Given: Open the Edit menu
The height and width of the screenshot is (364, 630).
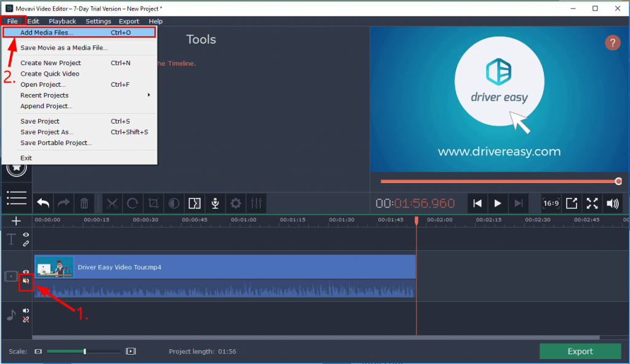Looking at the screenshot, I should coord(33,22).
